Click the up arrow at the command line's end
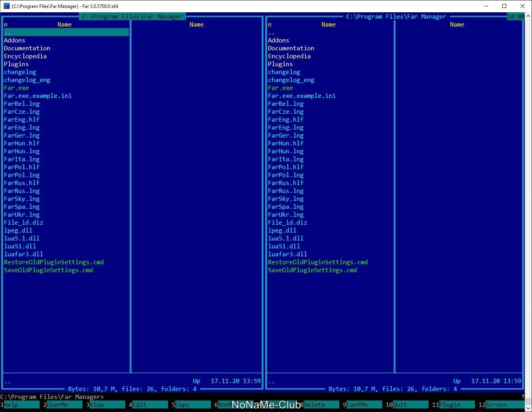The height and width of the screenshot is (412, 532). [523, 397]
